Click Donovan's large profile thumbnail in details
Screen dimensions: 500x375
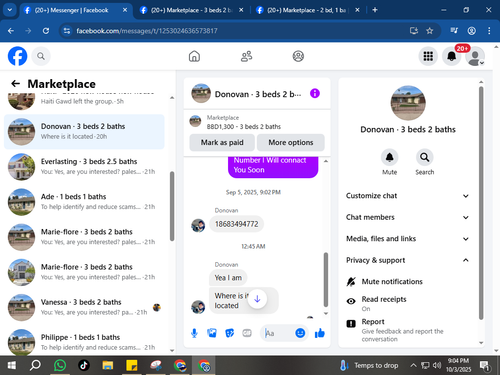(x=408, y=103)
